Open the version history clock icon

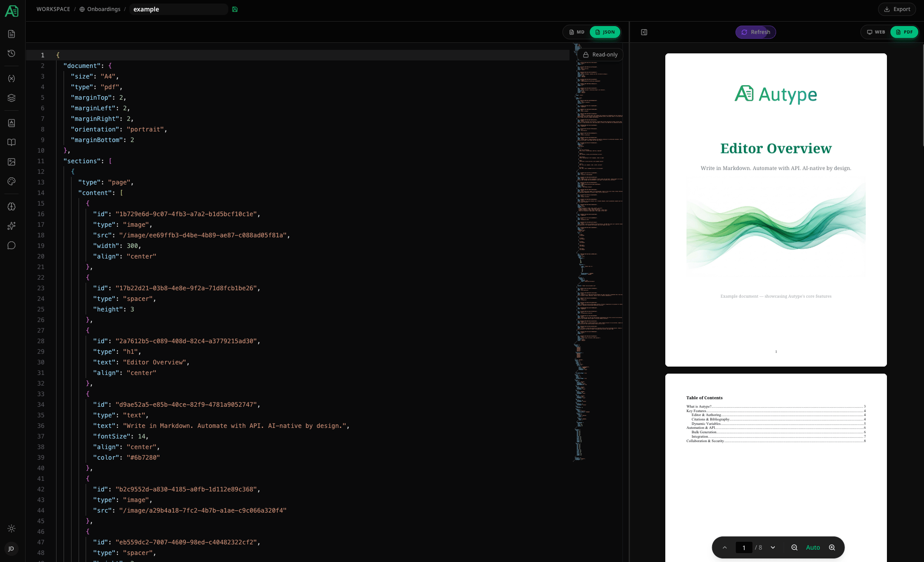point(12,53)
